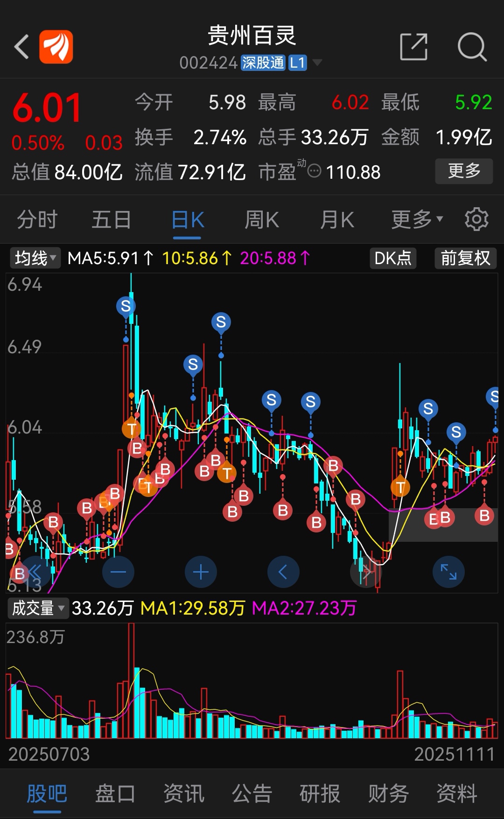
Task: Tap the start date 20250703
Action: (49, 754)
